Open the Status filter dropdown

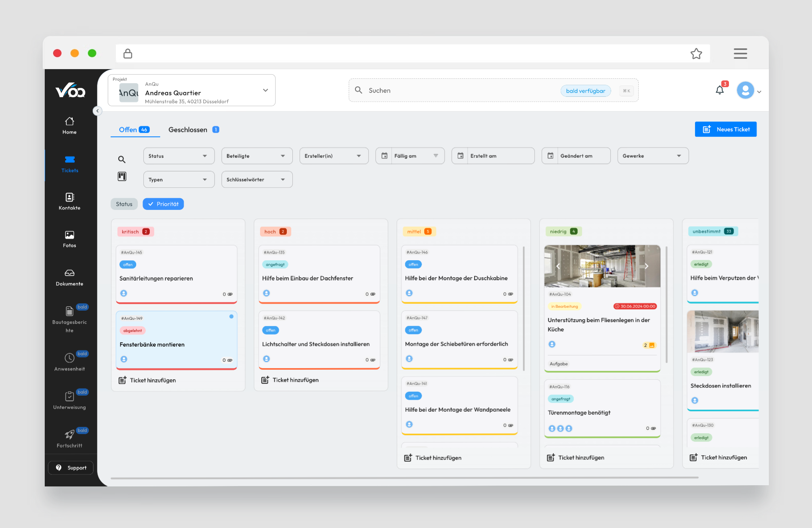point(179,155)
